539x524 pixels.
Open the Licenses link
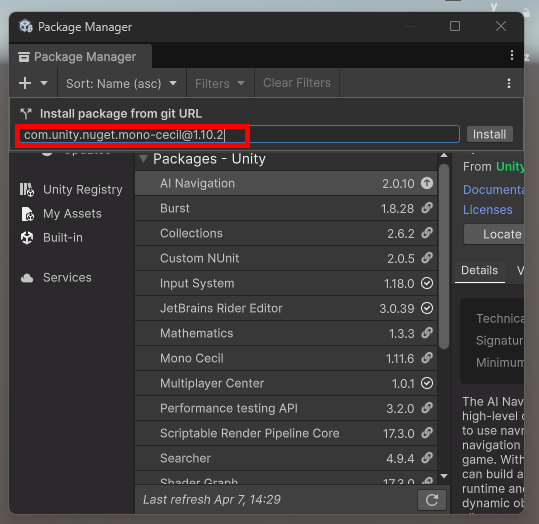pos(487,210)
